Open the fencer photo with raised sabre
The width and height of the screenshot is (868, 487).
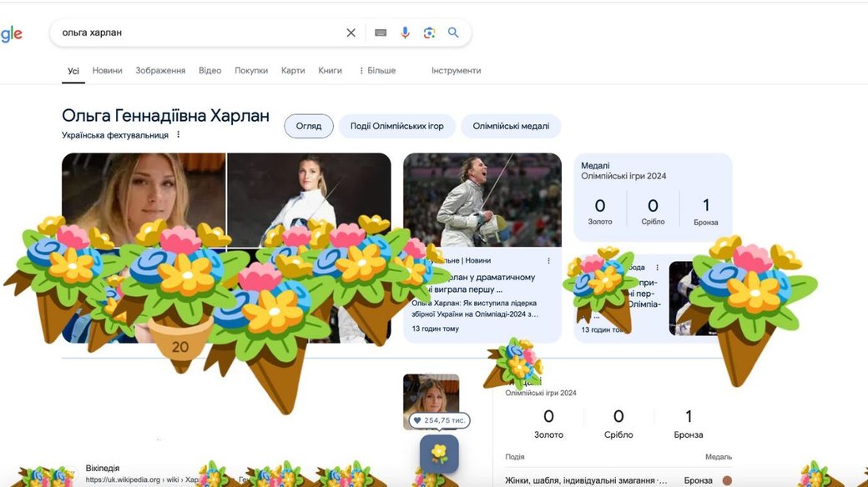click(x=482, y=200)
